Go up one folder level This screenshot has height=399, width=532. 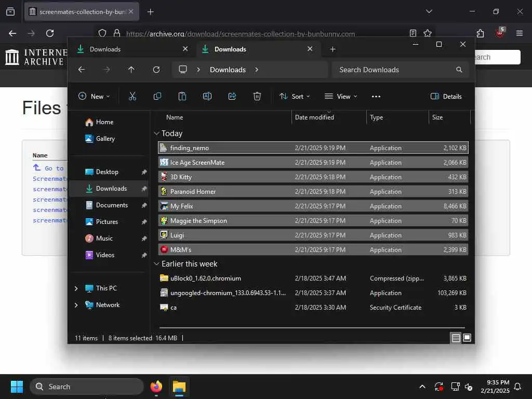(x=131, y=70)
